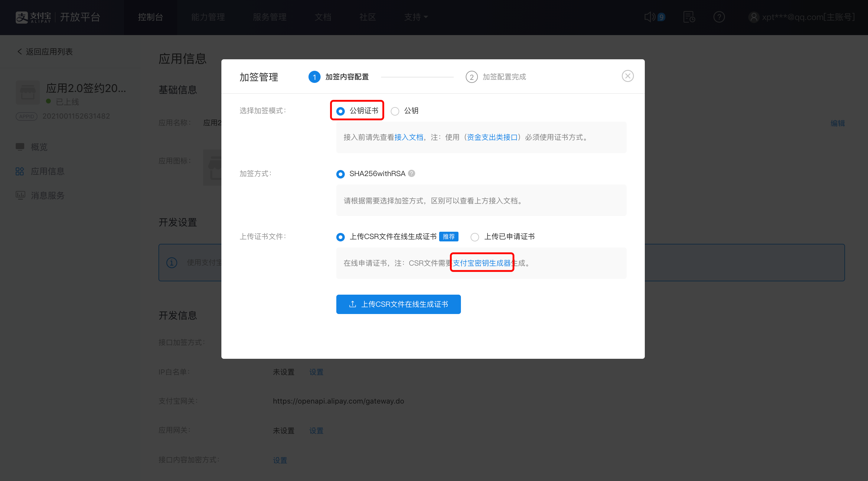Click 设置 for 接口内容加密方式

(280, 460)
